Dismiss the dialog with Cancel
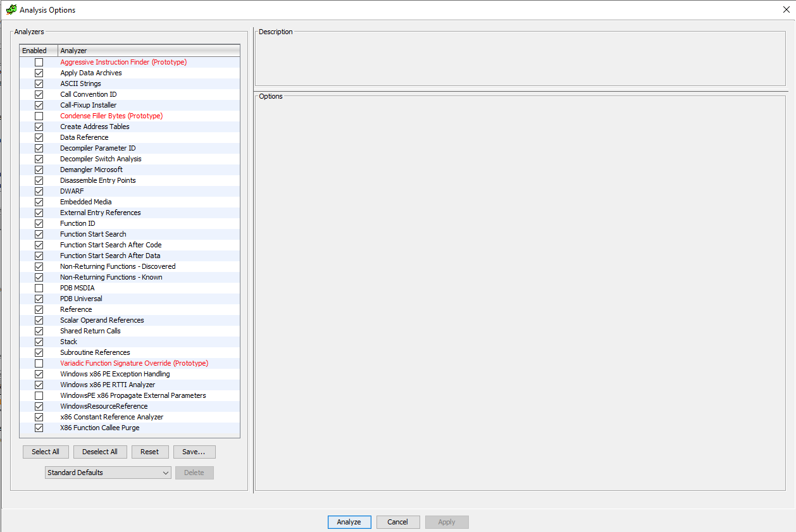The width and height of the screenshot is (796, 532). [398, 522]
